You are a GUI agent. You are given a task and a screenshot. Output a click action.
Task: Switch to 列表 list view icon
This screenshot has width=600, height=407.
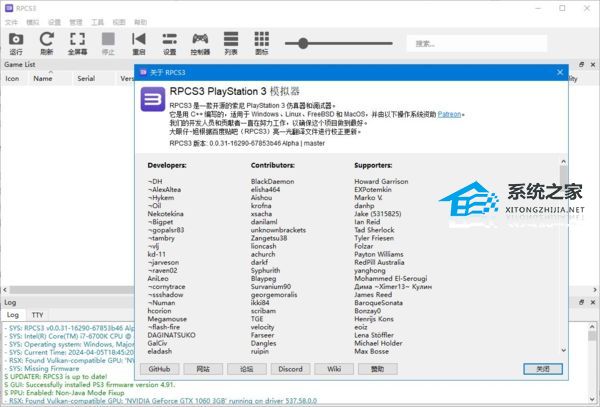pos(231,43)
